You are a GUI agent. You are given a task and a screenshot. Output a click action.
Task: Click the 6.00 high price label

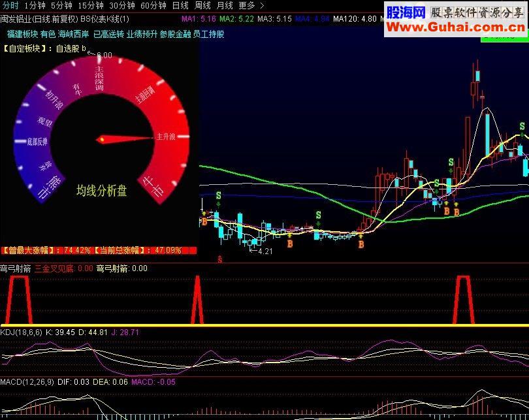click(x=104, y=55)
